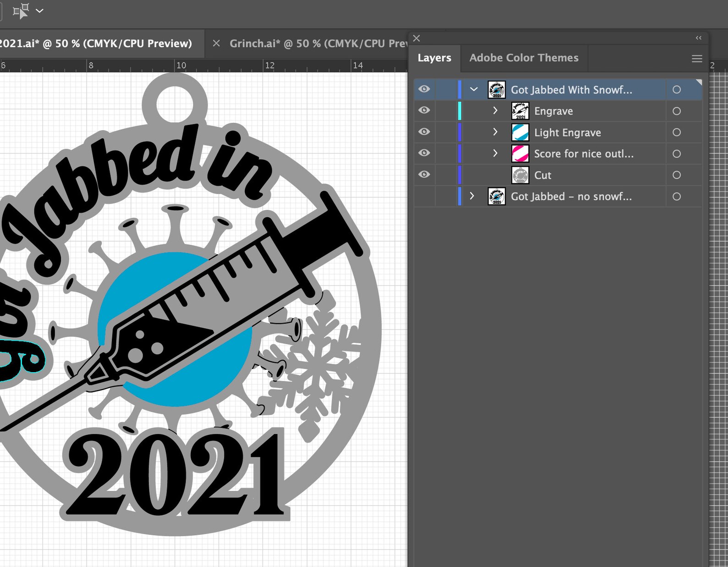This screenshot has width=728, height=567.
Task: Click target circle for Engrave layer
Action: coord(677,111)
